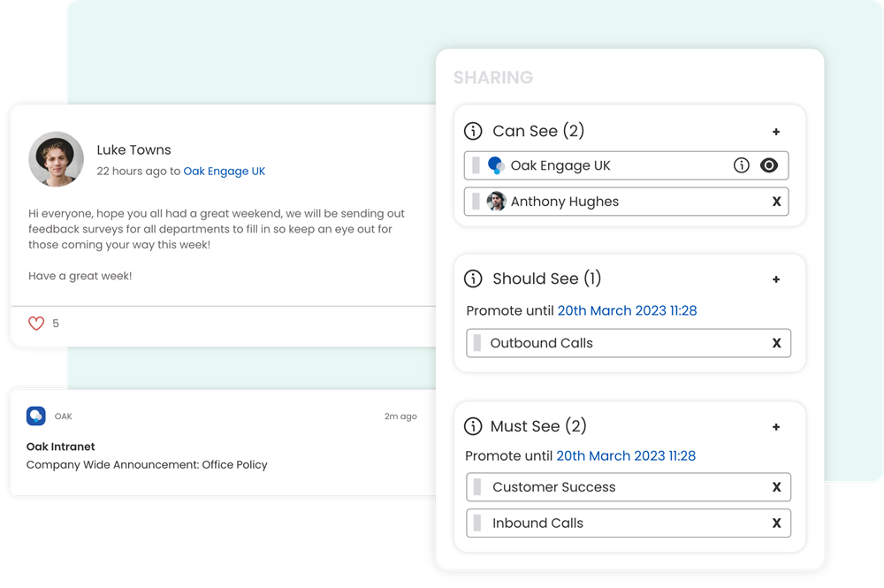884x588 pixels.
Task: Click the info icon next to Should See
Action: pos(473,279)
